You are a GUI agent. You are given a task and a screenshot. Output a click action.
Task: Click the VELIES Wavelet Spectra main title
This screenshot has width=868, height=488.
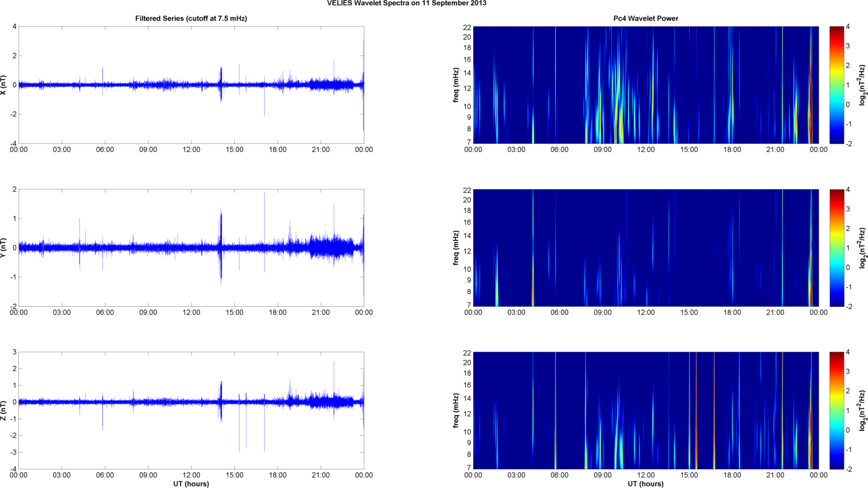pos(406,3)
